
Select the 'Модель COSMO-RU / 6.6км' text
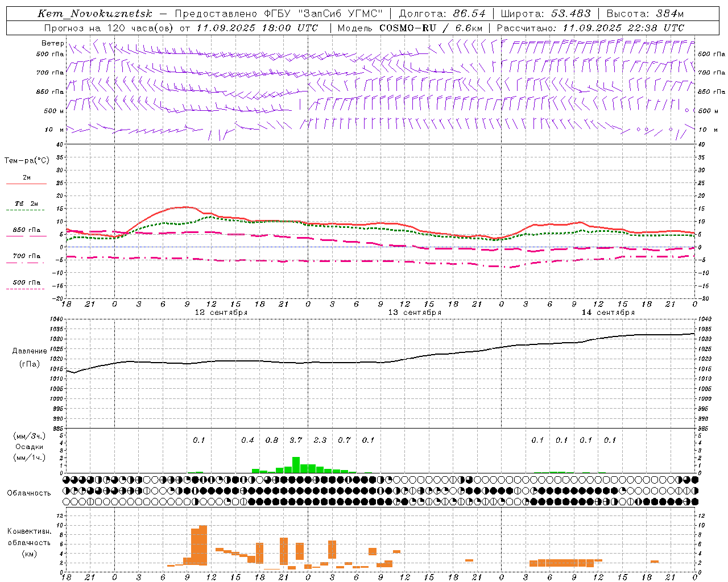click(x=410, y=28)
